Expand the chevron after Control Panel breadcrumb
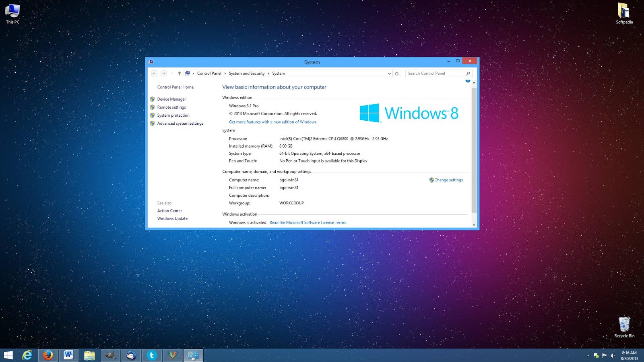 (225, 73)
